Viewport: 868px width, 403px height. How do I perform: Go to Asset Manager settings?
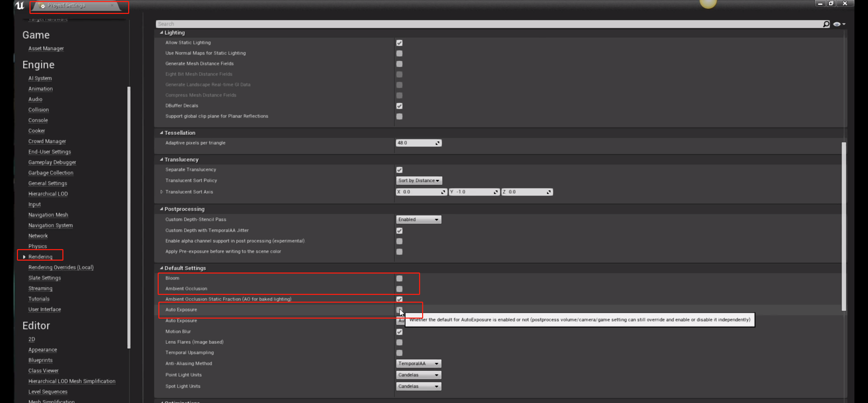(x=46, y=48)
